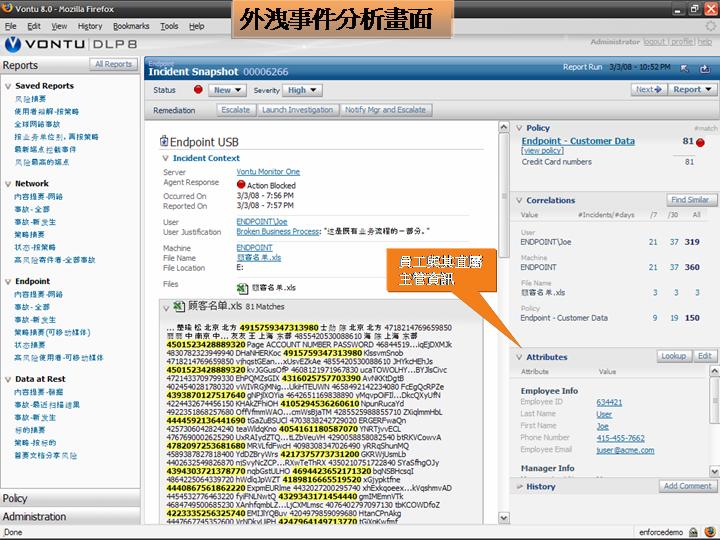Open the Edit menu

tap(34, 26)
